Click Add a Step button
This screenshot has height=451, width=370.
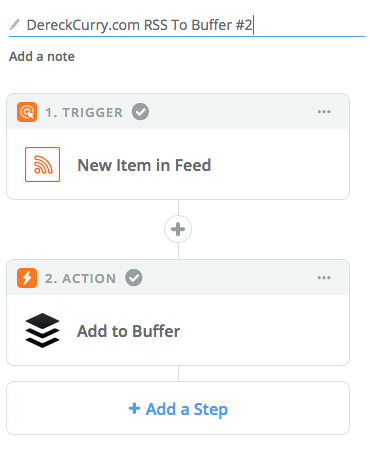178,408
